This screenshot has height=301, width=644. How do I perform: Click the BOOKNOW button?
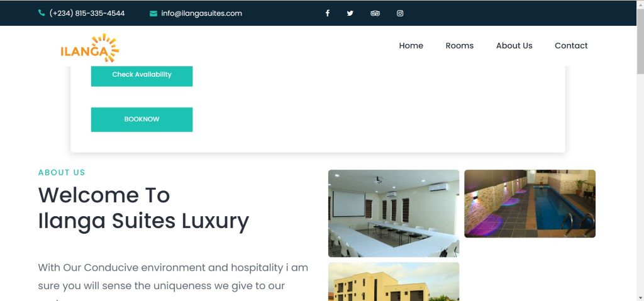point(142,119)
